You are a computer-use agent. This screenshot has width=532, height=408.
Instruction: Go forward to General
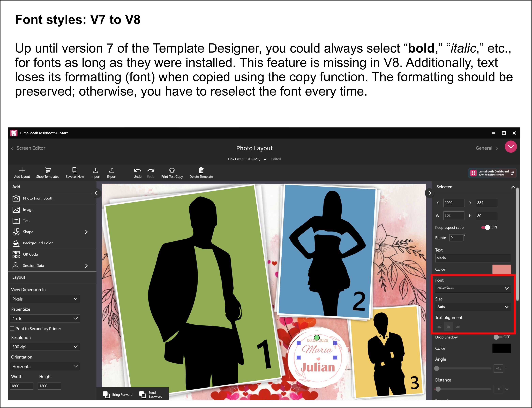(x=487, y=148)
